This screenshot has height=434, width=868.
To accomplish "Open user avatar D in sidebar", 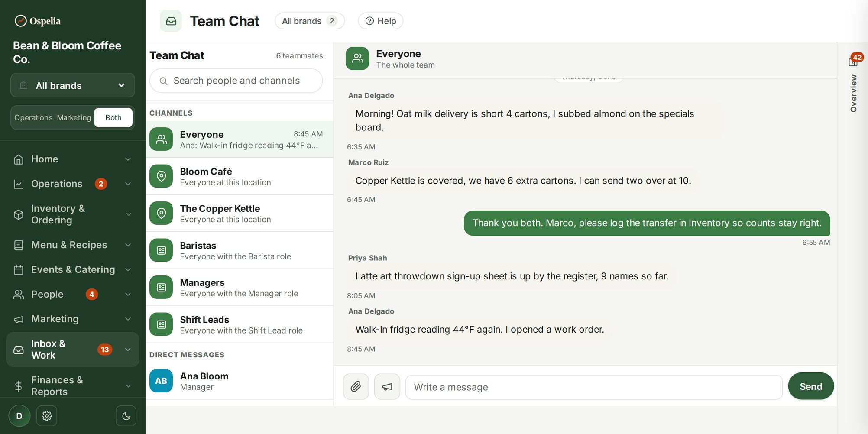I will pos(19,416).
